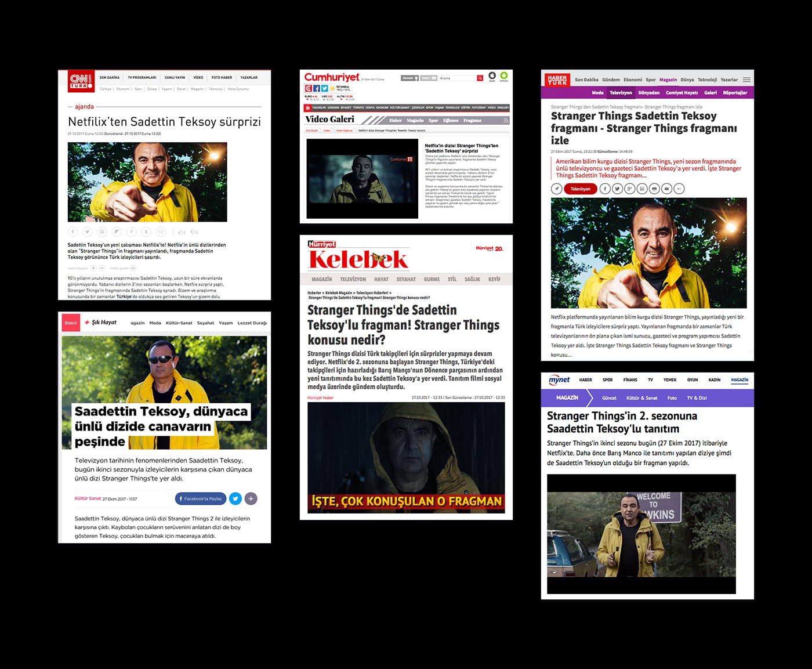Open Cumhuriyet's Facebook page icon
Screen dimensions: 812x669
point(317,88)
